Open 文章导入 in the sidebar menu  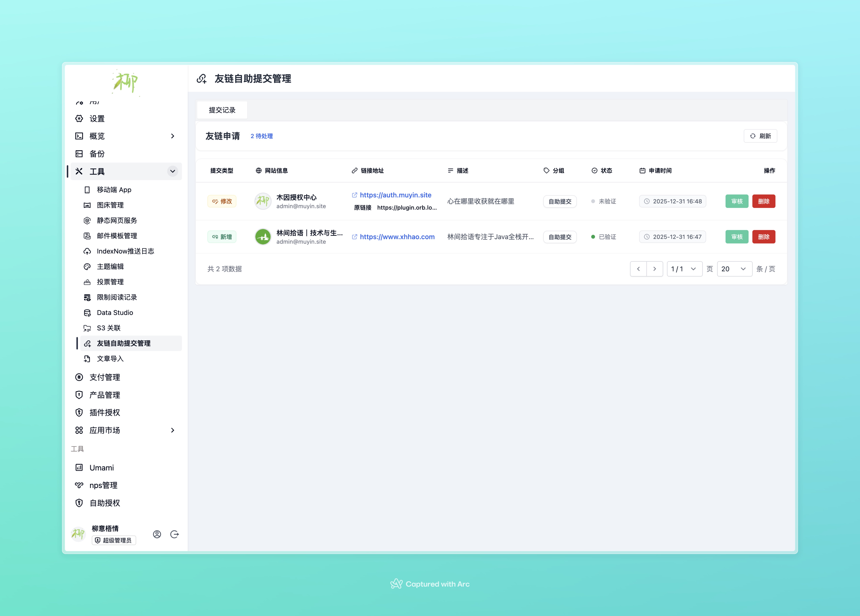(x=110, y=358)
